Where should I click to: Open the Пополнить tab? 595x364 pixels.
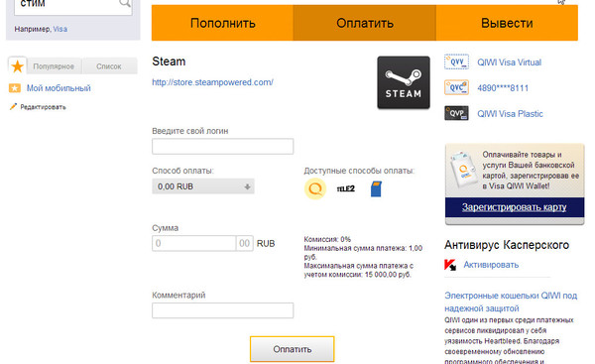tap(222, 23)
